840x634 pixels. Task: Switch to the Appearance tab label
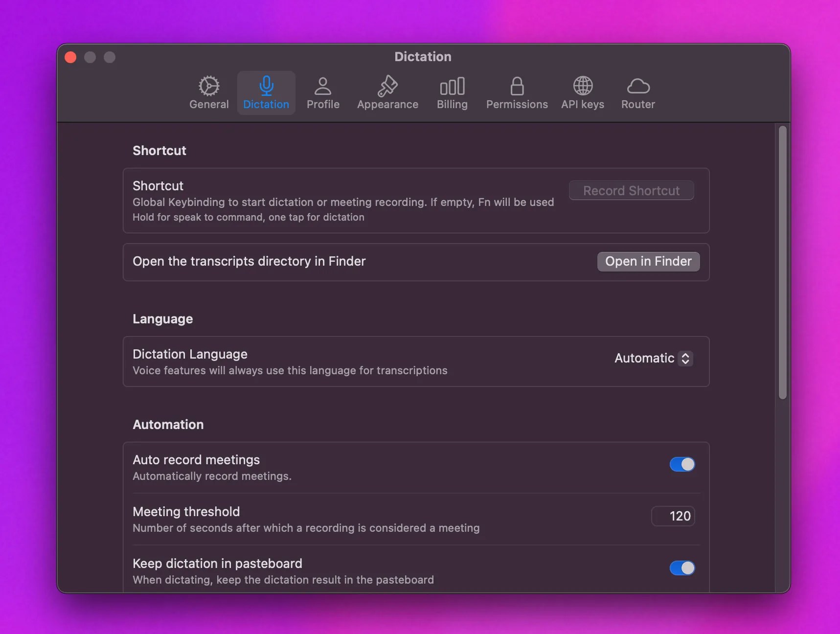pos(387,105)
